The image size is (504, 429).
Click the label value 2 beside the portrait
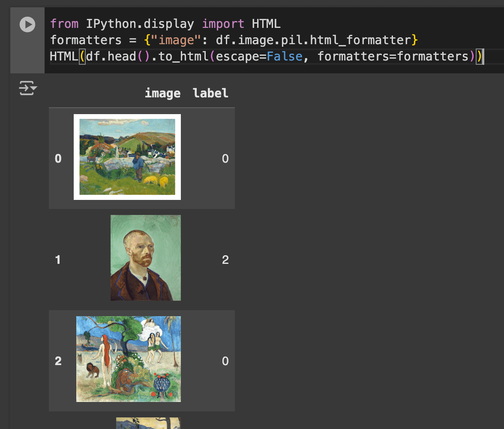coord(225,260)
